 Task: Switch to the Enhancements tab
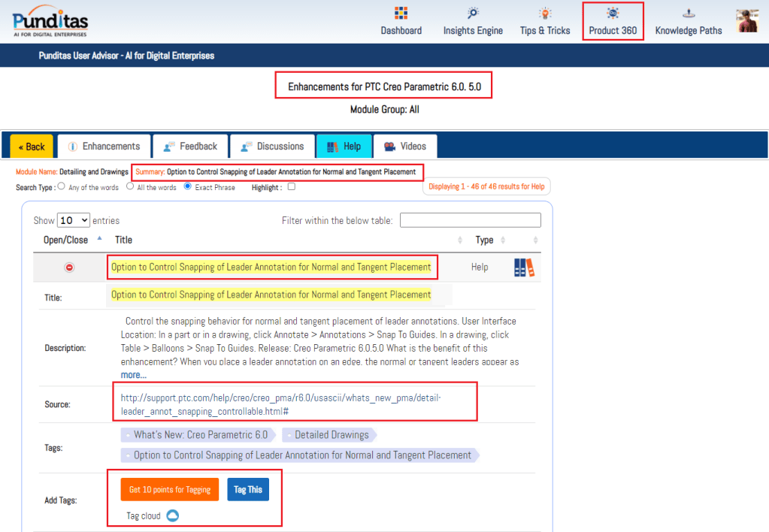[x=104, y=147]
